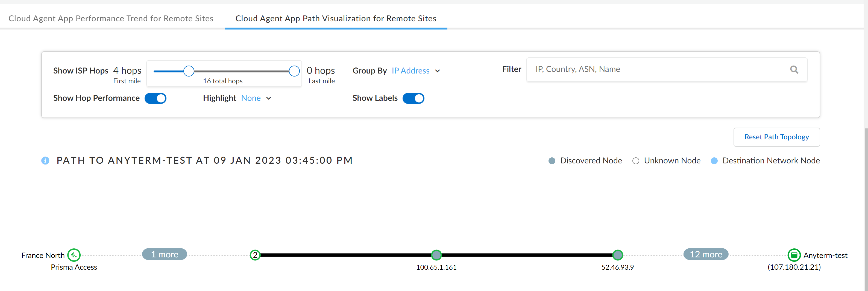Click the Reset Path Topology button
Screen dimensions: 868x291
776,137
